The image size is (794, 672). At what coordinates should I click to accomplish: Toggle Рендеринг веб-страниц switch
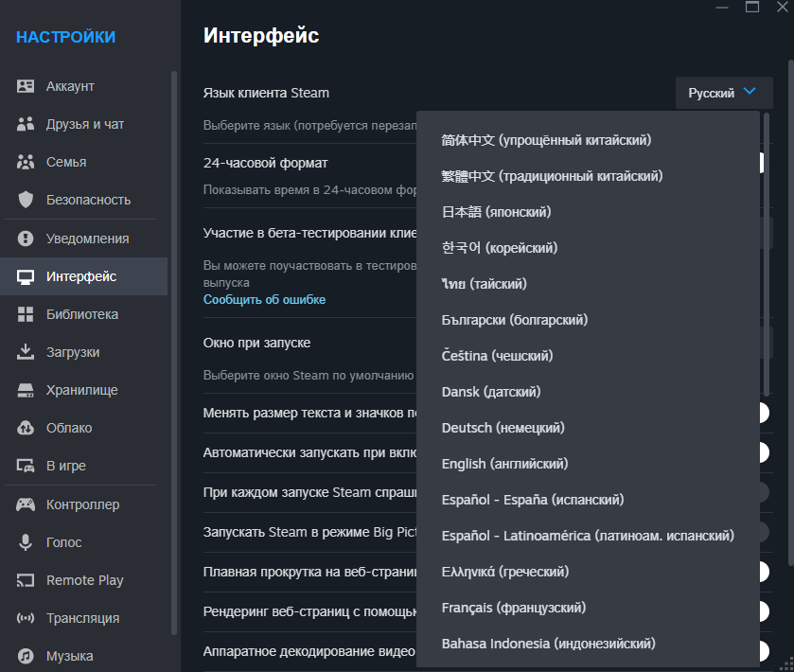tap(764, 611)
